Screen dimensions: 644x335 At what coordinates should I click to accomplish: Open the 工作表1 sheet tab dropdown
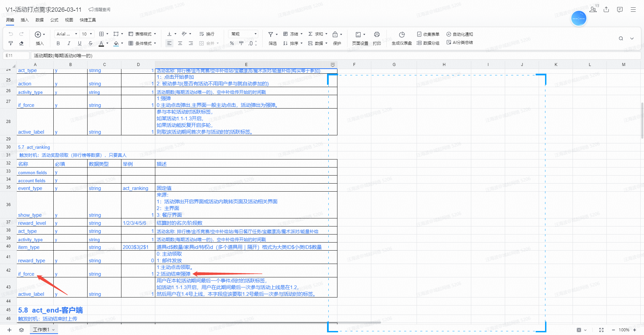click(x=53, y=330)
